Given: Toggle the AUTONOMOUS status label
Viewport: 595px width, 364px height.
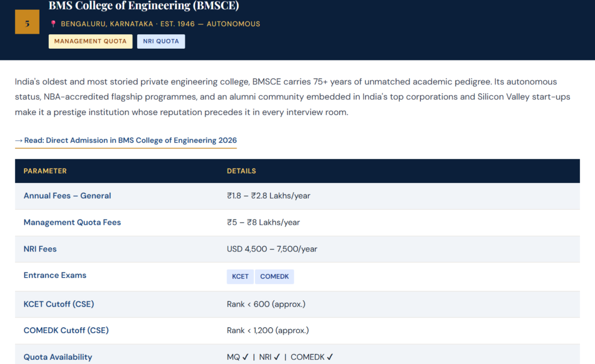Looking at the screenshot, I should pyautogui.click(x=232, y=24).
